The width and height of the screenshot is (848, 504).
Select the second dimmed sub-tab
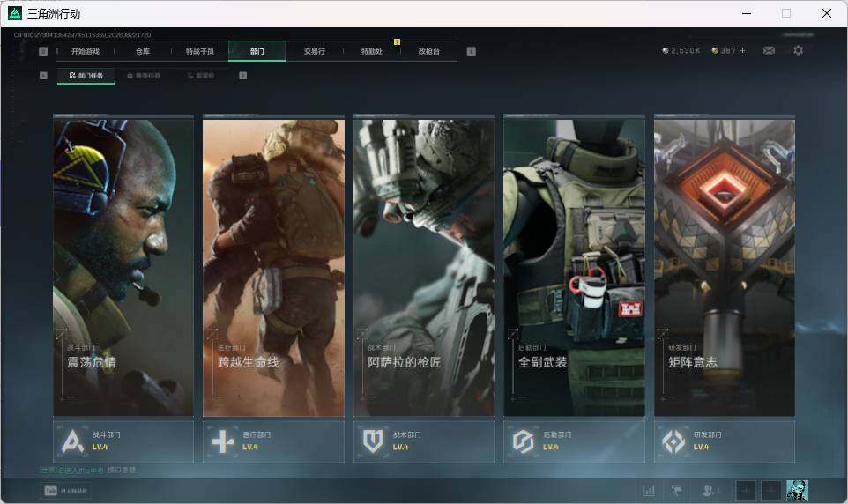144,76
